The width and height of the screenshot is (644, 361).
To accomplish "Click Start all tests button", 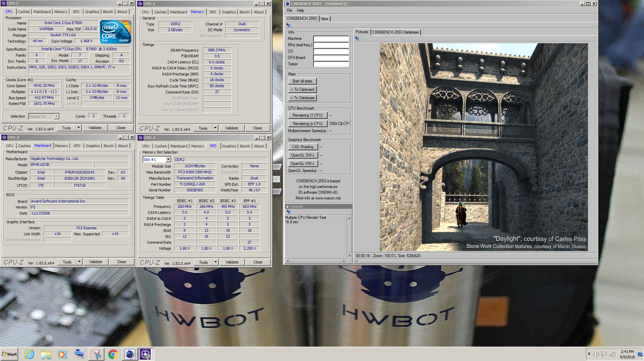I will (302, 81).
